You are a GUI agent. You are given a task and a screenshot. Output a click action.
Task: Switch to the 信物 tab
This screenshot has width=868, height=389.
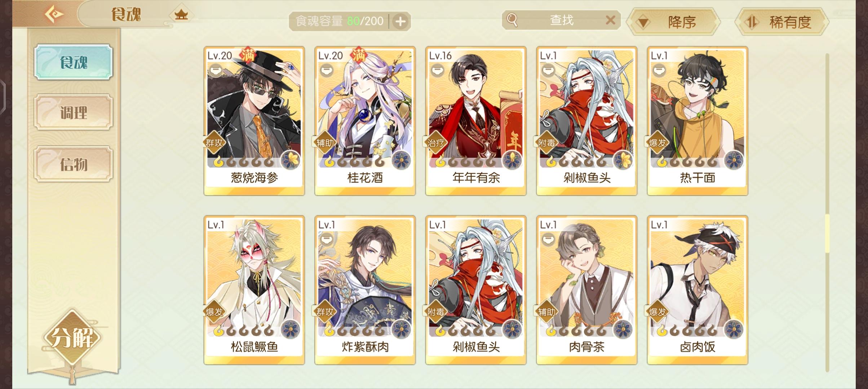[74, 164]
